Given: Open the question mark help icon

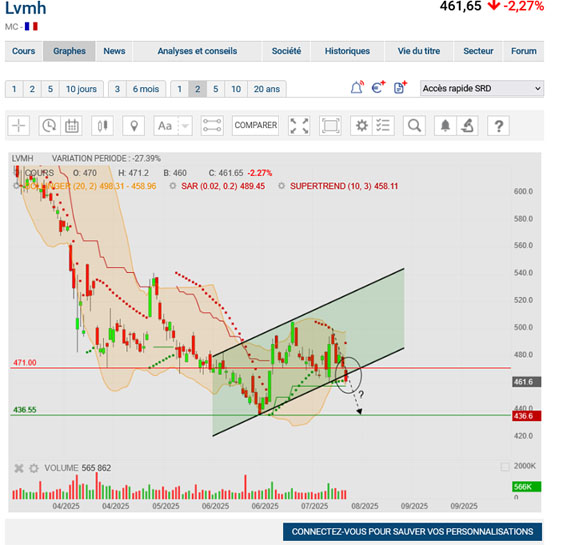Looking at the screenshot, I should [499, 126].
